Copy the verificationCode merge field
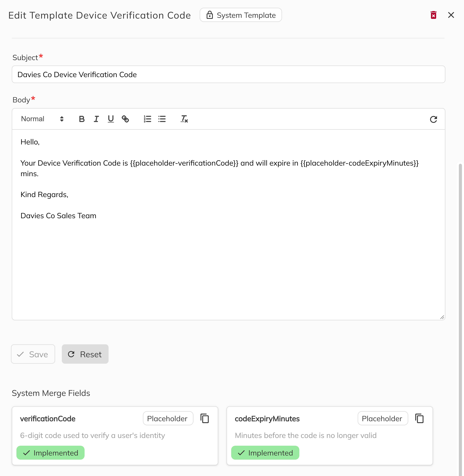 (205, 418)
